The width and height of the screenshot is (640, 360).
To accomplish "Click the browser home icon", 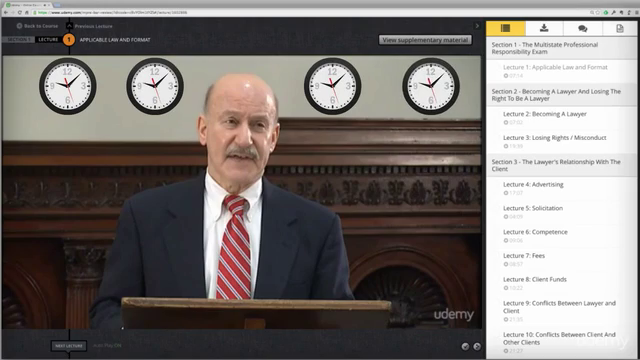I will [27, 13].
